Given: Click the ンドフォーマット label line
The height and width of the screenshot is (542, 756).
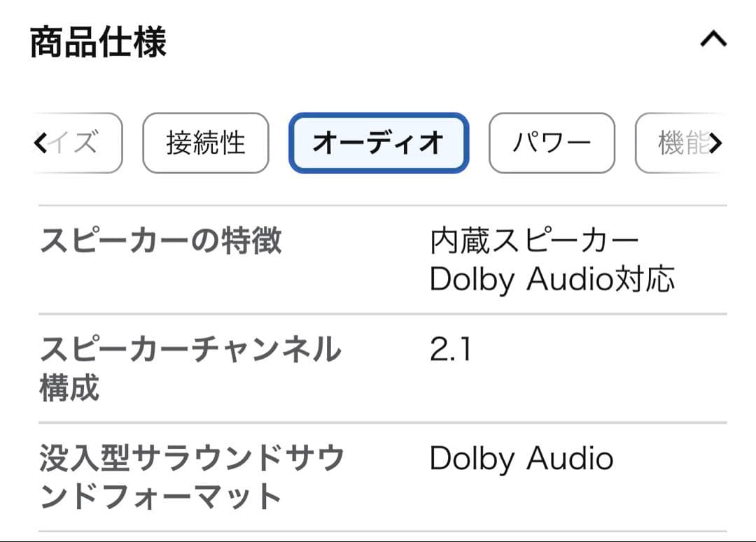Looking at the screenshot, I should click(x=161, y=497).
